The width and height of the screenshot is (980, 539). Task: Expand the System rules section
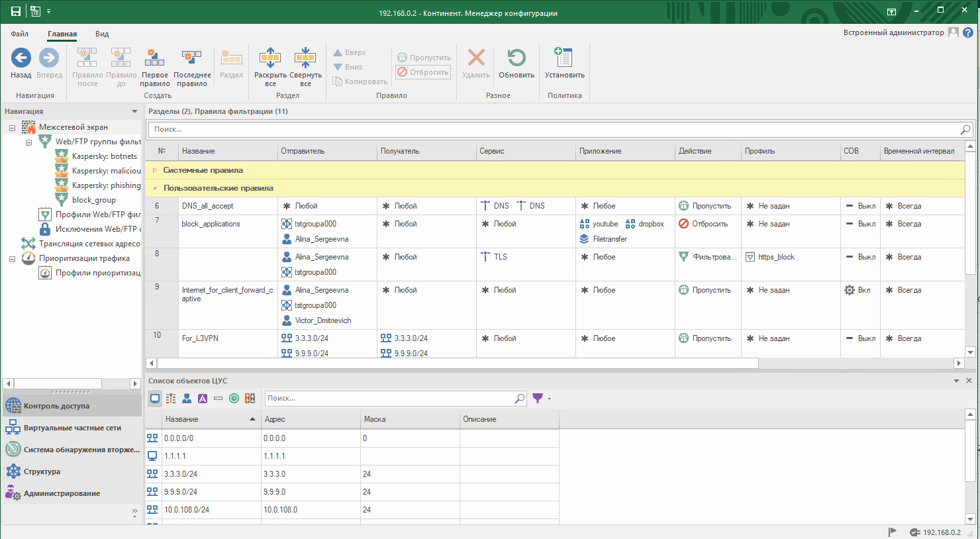click(155, 170)
